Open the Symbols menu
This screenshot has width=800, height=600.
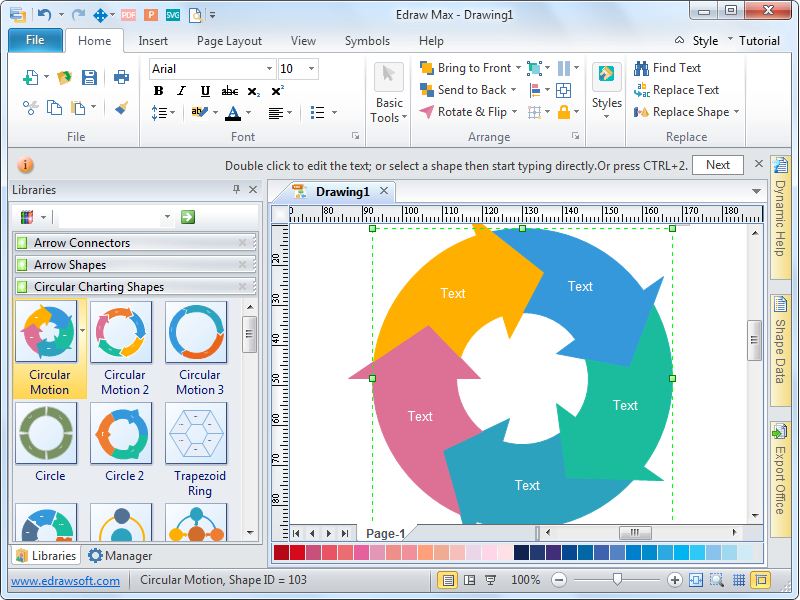click(x=366, y=41)
